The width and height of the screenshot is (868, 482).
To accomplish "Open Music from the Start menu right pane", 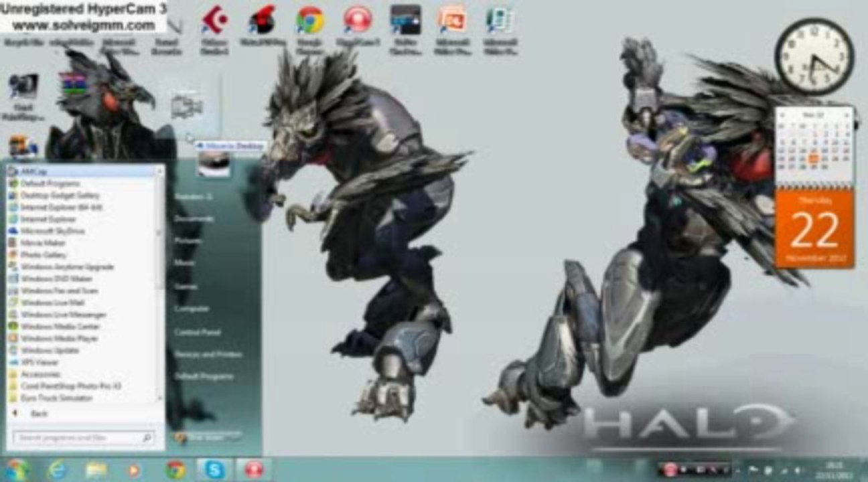I will click(x=184, y=263).
